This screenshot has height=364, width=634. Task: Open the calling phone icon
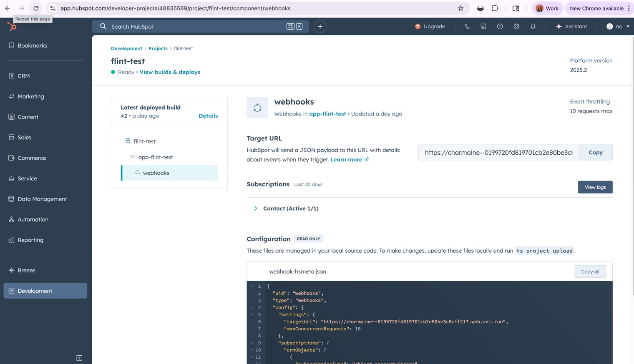(467, 26)
